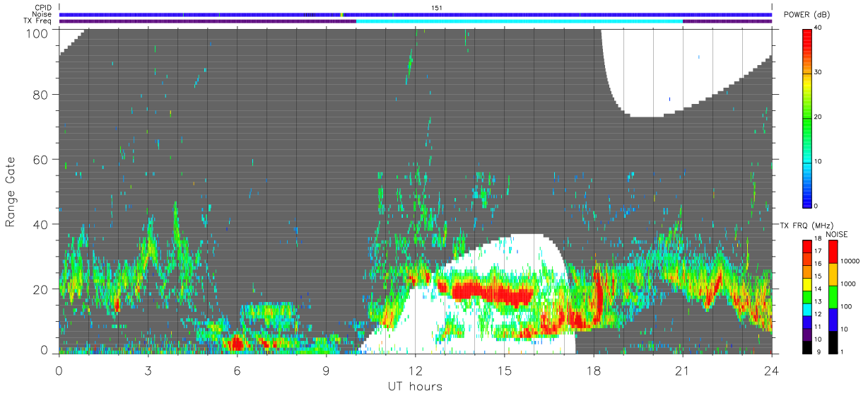868x401 pixels.
Task: Click the green middle of the POWER color bar
Action: (x=807, y=117)
